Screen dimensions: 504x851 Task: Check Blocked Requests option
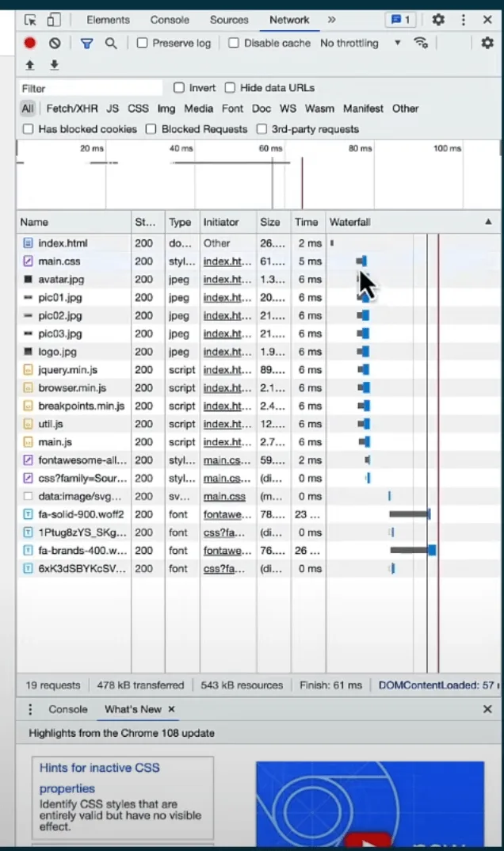[x=151, y=129]
